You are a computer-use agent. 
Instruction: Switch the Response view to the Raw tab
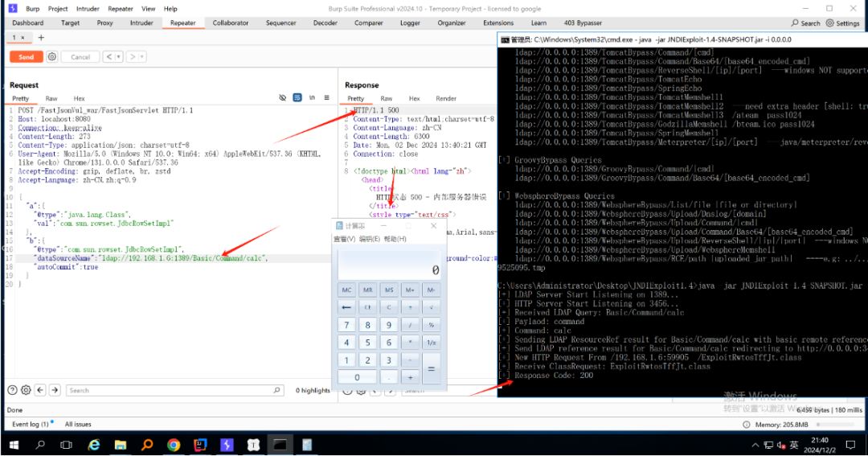pos(387,99)
